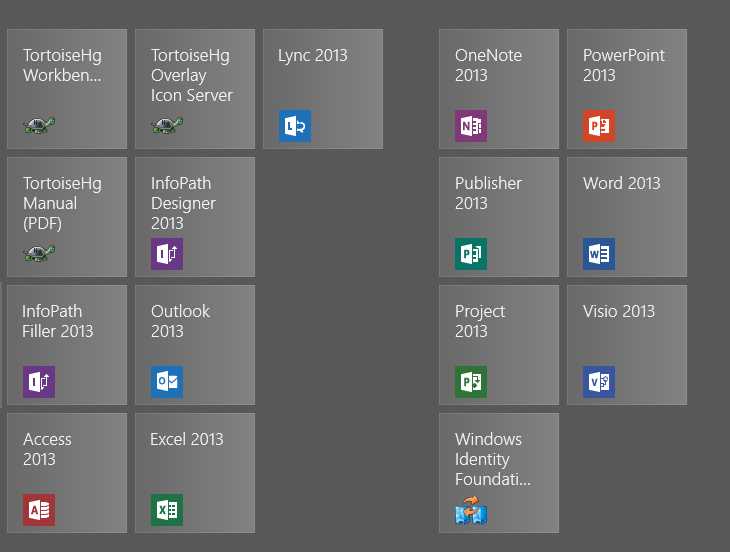Click the TortoiseHg Overlay Icon Server turtle icon
730x552 pixels.
tap(167, 125)
